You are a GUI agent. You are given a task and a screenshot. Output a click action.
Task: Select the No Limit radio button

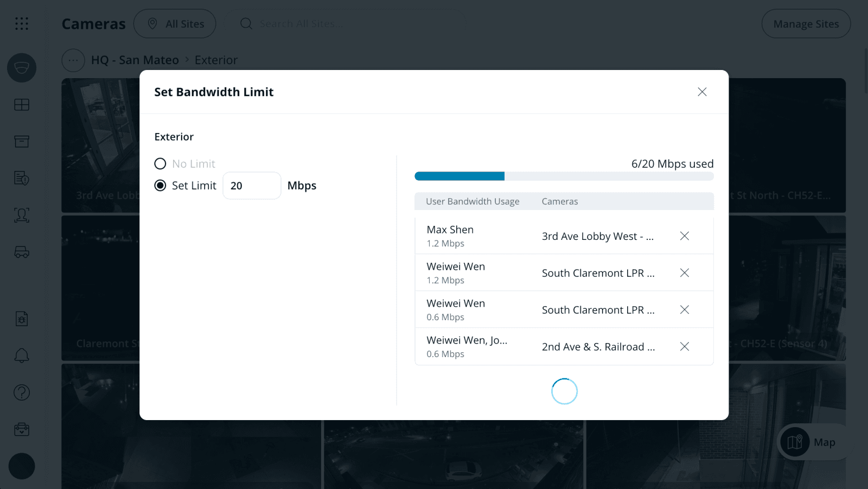(160, 163)
